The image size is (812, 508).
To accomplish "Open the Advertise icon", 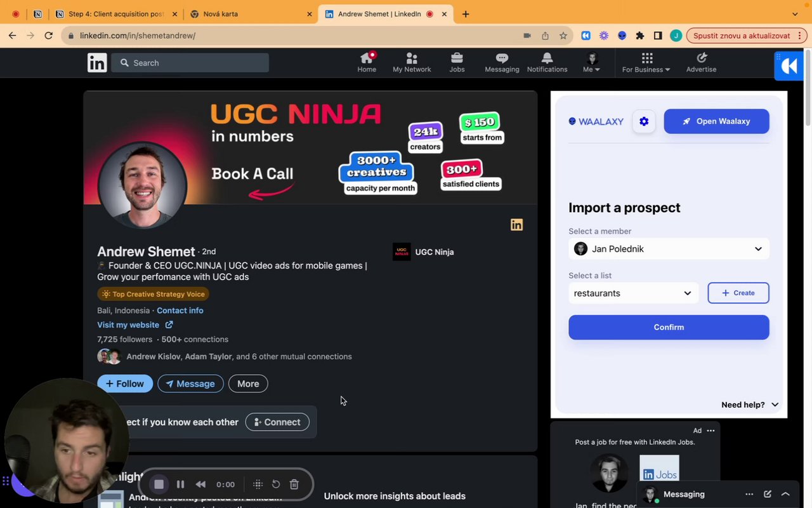I will tap(701, 62).
